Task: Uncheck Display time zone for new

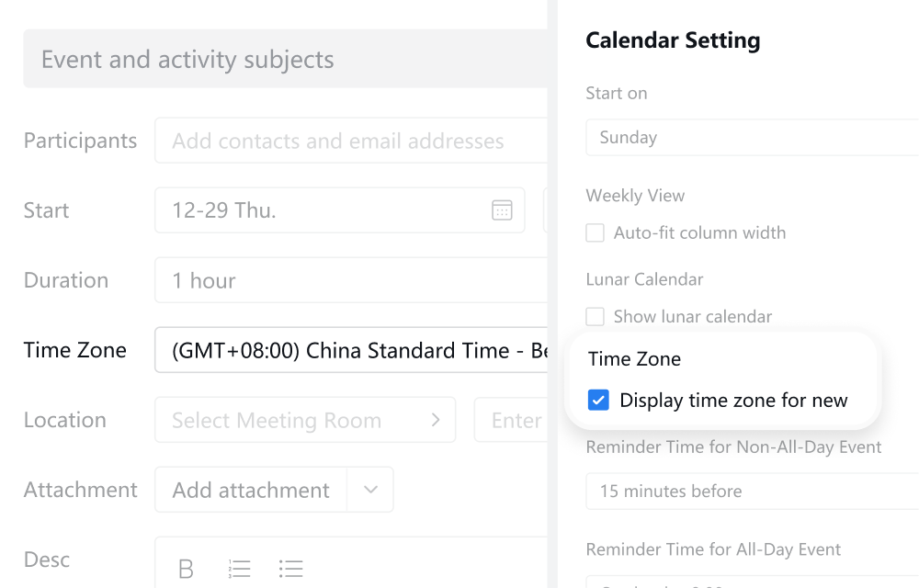Action: point(598,400)
